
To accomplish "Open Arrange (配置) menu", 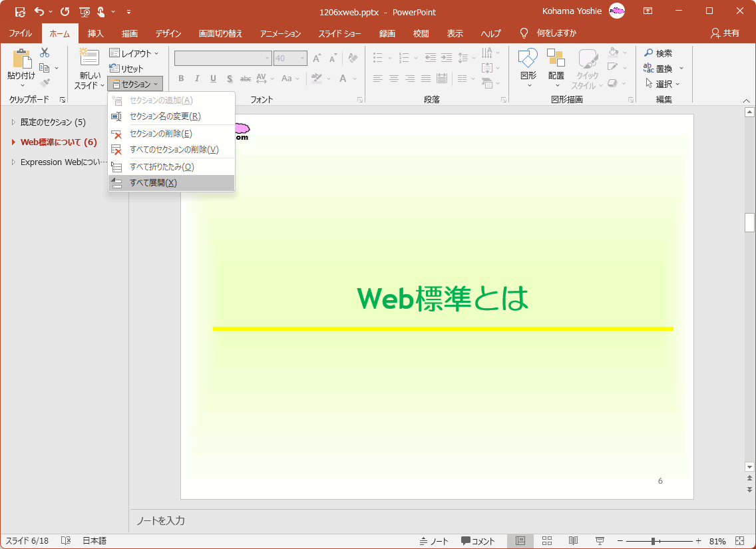I will [x=556, y=68].
